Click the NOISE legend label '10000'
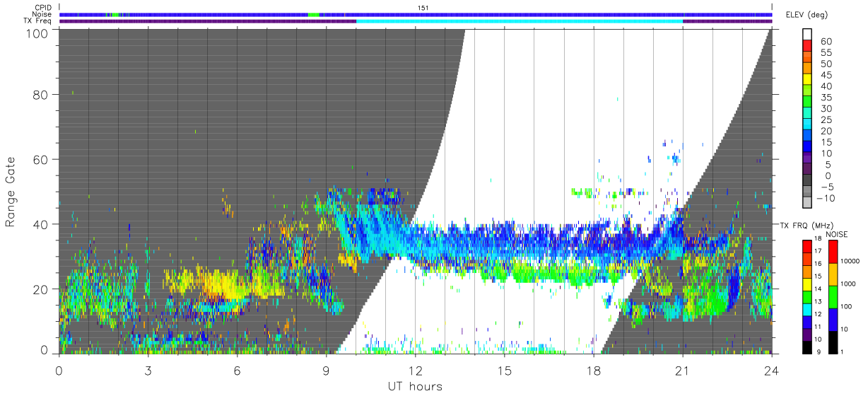 pos(851,262)
